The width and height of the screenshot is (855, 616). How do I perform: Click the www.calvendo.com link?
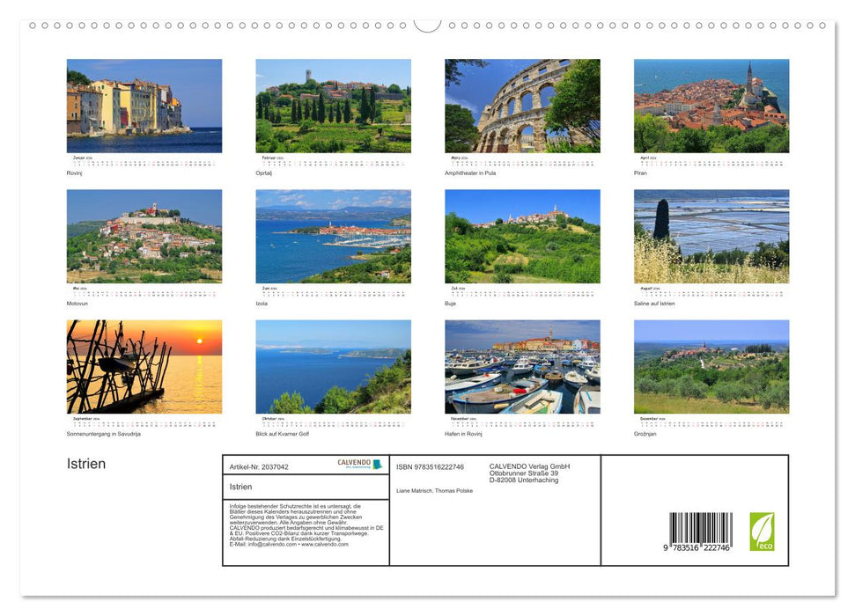pyautogui.click(x=326, y=542)
